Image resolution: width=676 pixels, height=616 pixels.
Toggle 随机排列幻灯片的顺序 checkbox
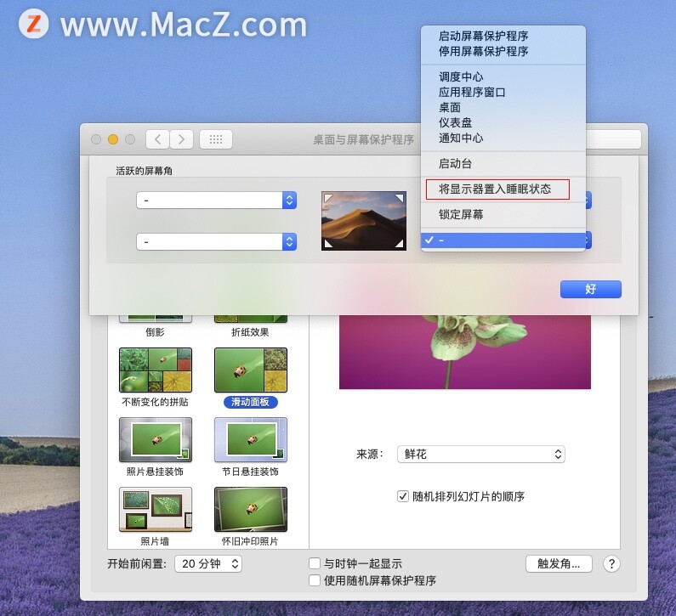tap(403, 496)
